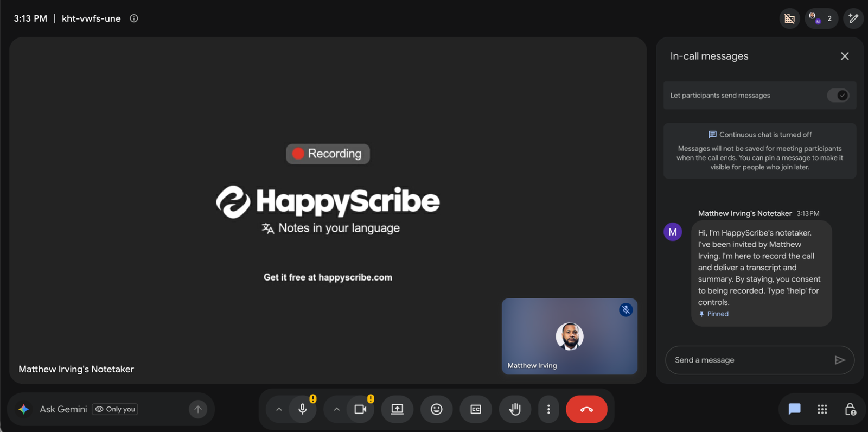Expand video settings chevron beside camera
Viewport: 868px width, 432px height.
336,409
